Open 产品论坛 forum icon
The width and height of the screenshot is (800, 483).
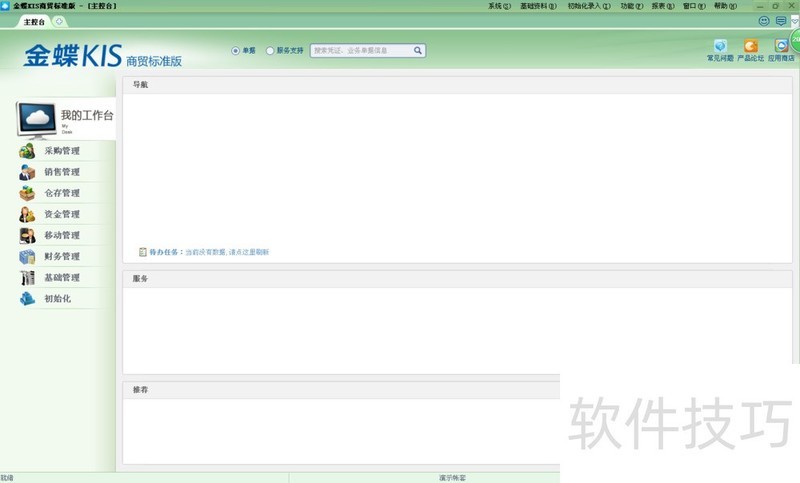[x=751, y=46]
